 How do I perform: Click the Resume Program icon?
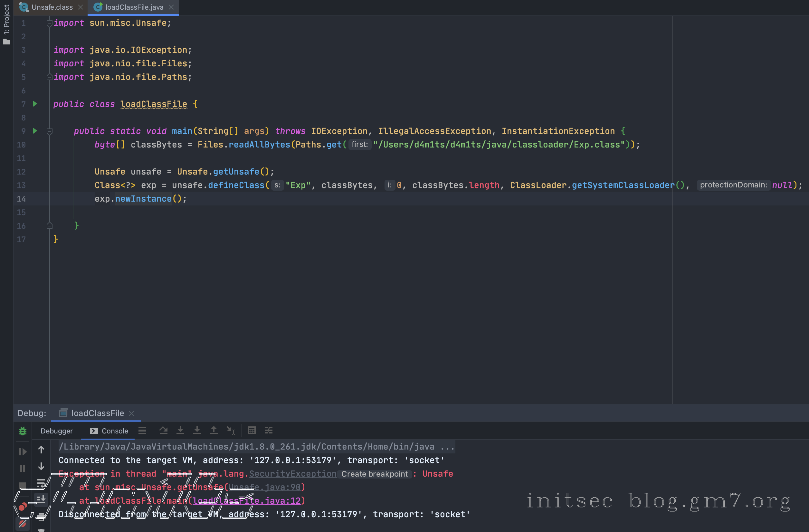coord(23,451)
